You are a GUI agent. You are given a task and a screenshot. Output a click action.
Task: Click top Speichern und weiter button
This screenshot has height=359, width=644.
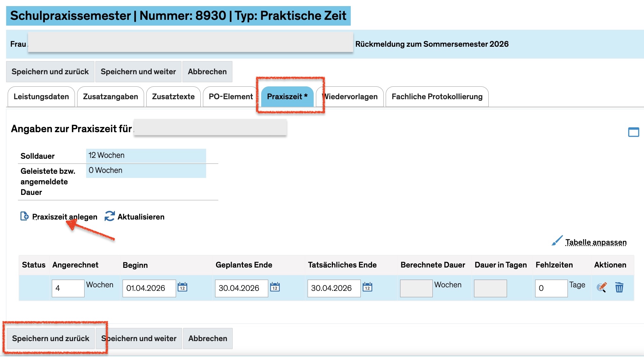click(138, 72)
